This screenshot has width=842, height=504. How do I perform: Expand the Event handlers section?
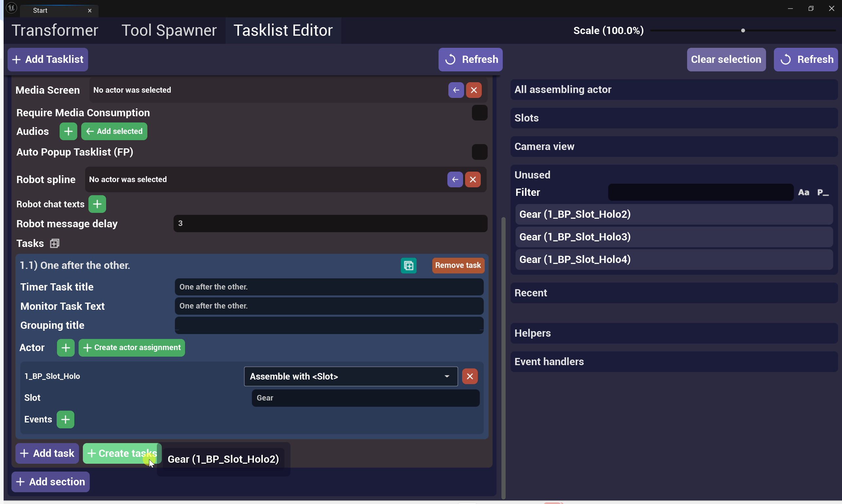[x=674, y=362]
